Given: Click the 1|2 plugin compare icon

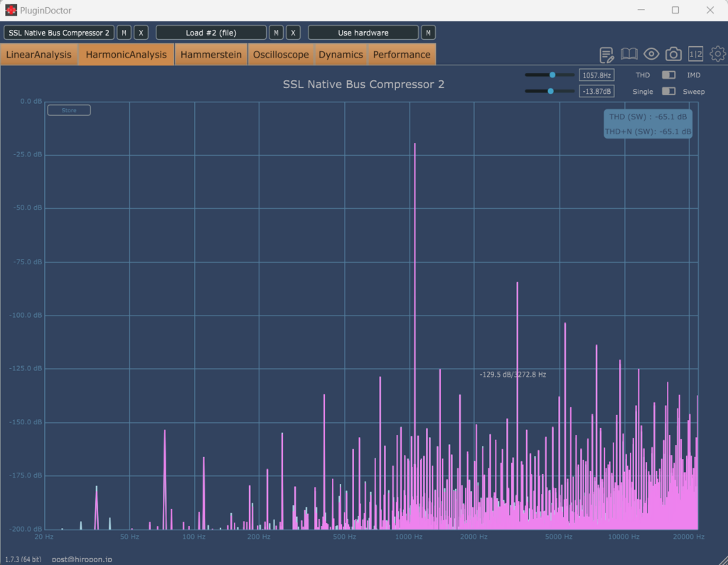Looking at the screenshot, I should click(695, 54).
